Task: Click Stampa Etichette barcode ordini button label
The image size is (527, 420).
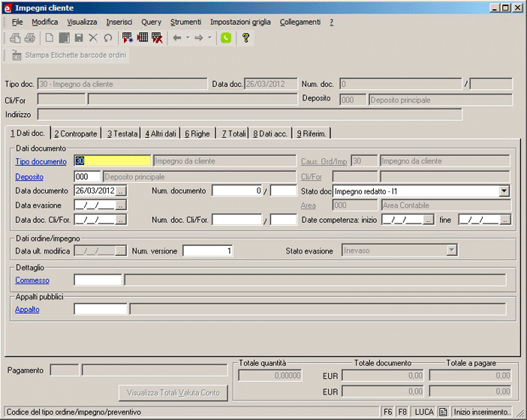Action: coord(76,55)
